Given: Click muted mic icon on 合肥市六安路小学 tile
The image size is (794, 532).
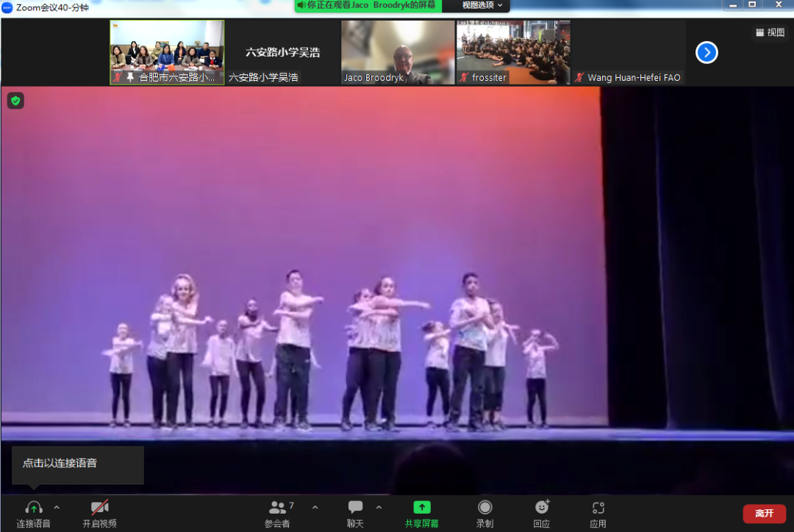Looking at the screenshot, I should coord(118,77).
